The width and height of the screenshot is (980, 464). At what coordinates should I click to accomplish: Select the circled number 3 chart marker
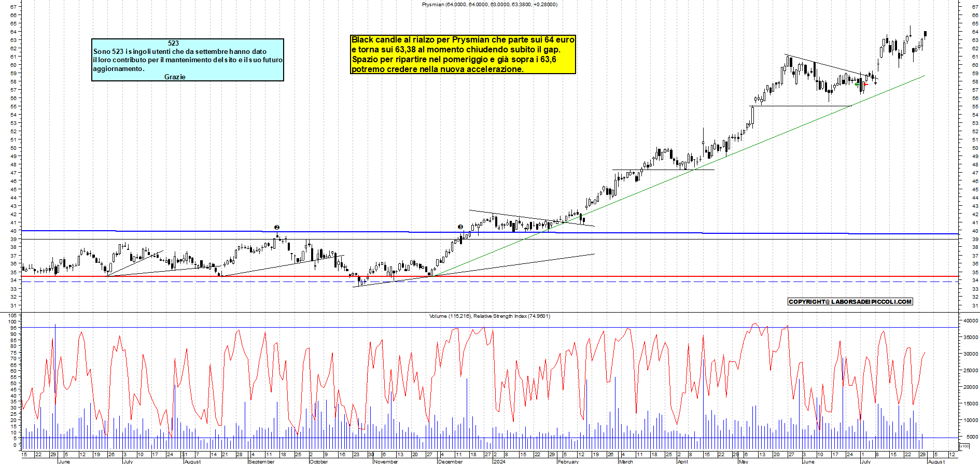point(460,227)
